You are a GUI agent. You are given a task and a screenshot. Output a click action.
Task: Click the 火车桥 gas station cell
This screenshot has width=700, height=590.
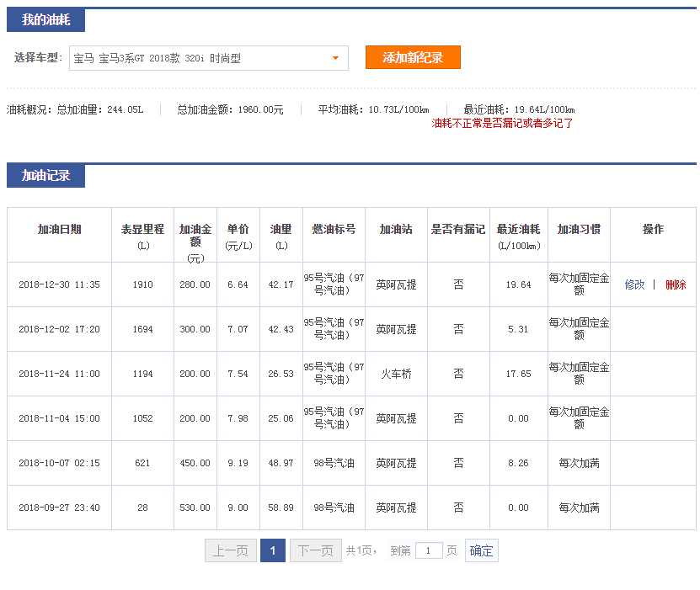pyautogui.click(x=396, y=374)
